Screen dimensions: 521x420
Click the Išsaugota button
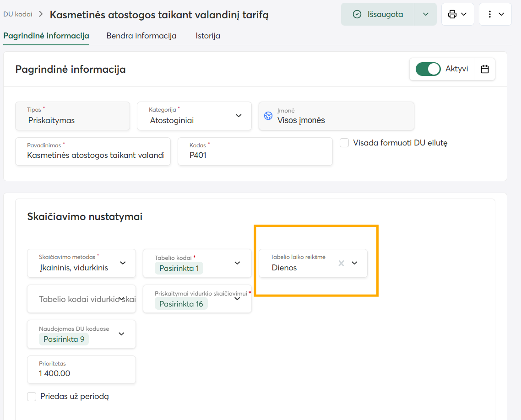pos(377,14)
